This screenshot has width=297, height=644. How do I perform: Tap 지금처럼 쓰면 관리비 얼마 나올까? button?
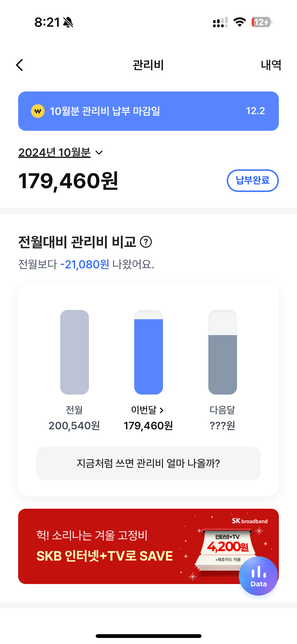click(148, 463)
